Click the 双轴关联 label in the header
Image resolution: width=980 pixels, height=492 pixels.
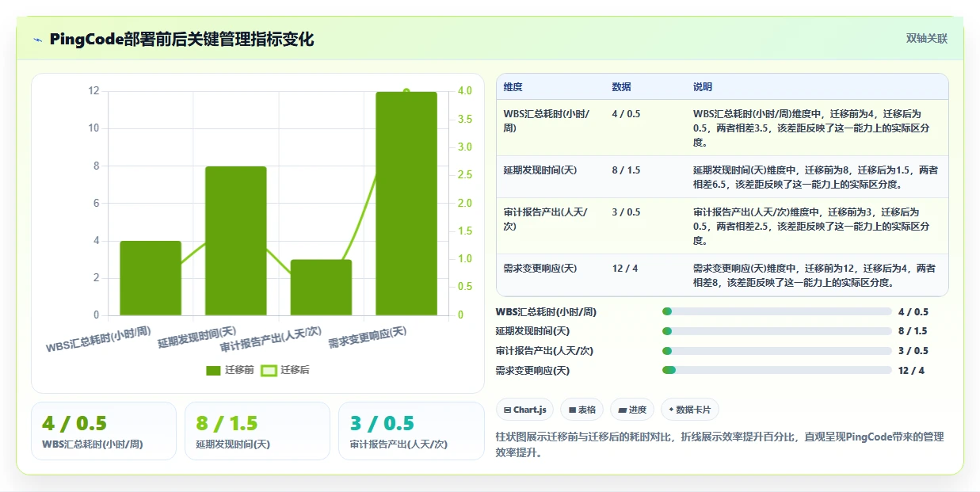[x=926, y=38]
